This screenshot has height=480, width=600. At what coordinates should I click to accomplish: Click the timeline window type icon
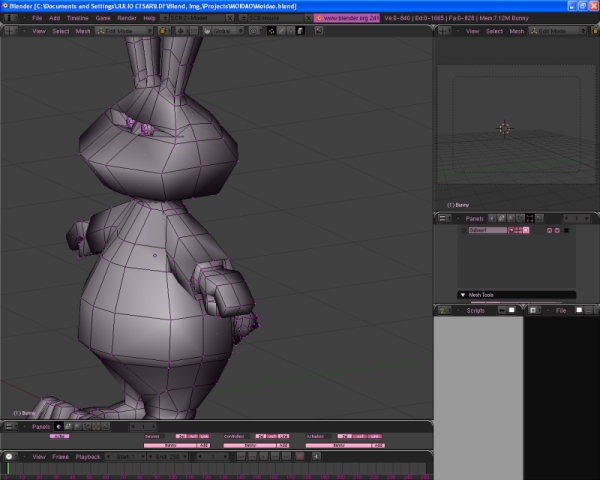pos(10,456)
